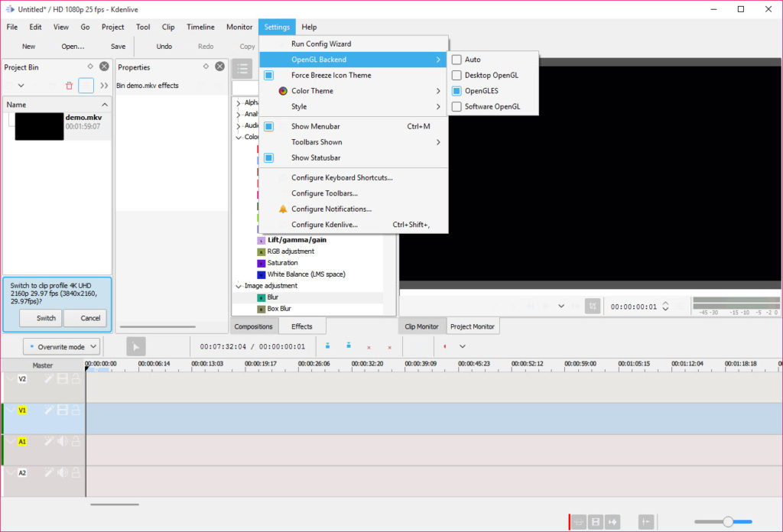
Task: Open the Settings menu
Action: click(x=277, y=27)
